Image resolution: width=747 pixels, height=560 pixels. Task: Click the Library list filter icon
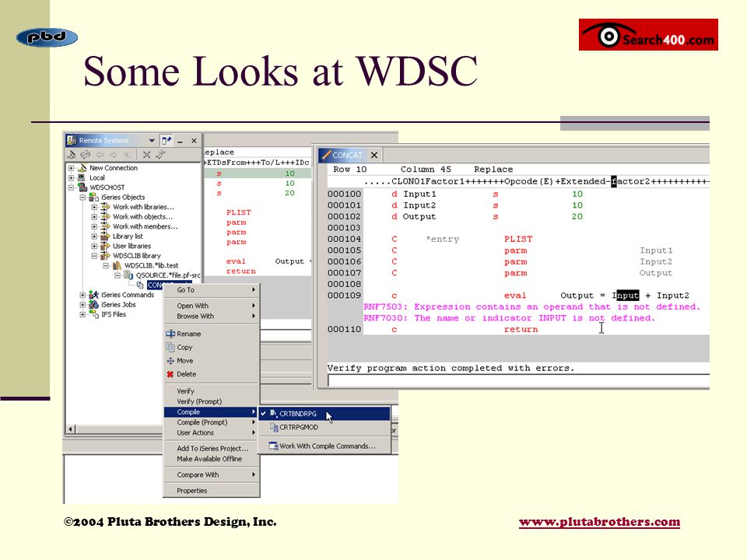tap(105, 236)
